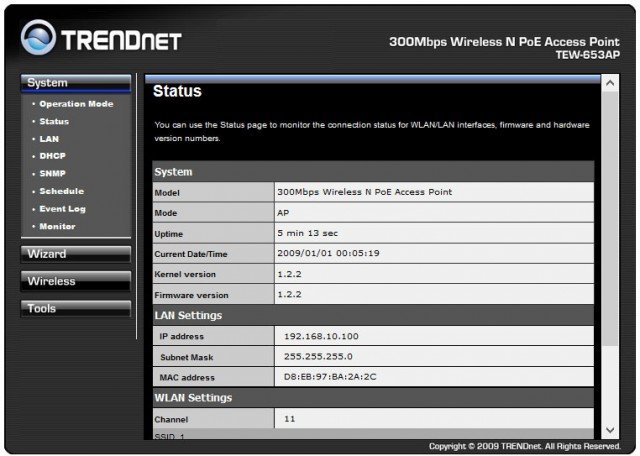
Task: View the Event Log page
Action: [63, 209]
